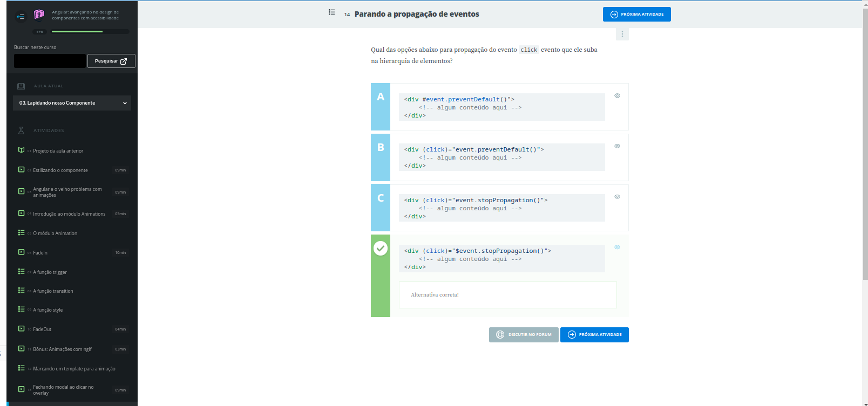Select answer option A
This screenshot has height=406, width=868.
381,107
